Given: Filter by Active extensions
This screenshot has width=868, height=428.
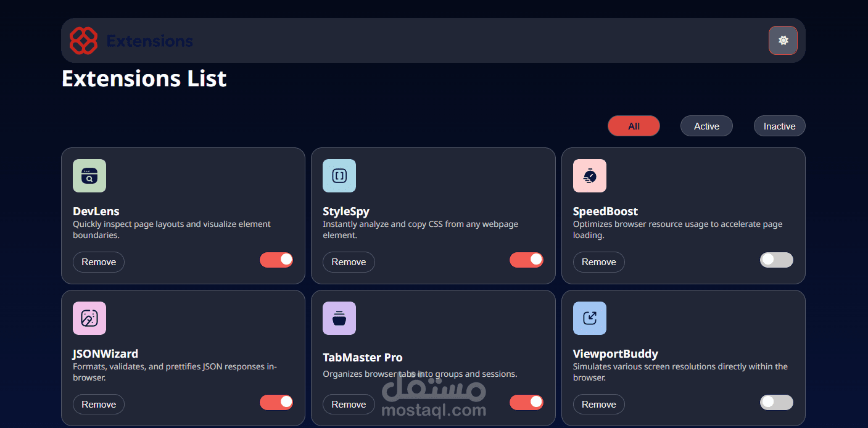Looking at the screenshot, I should click(706, 126).
